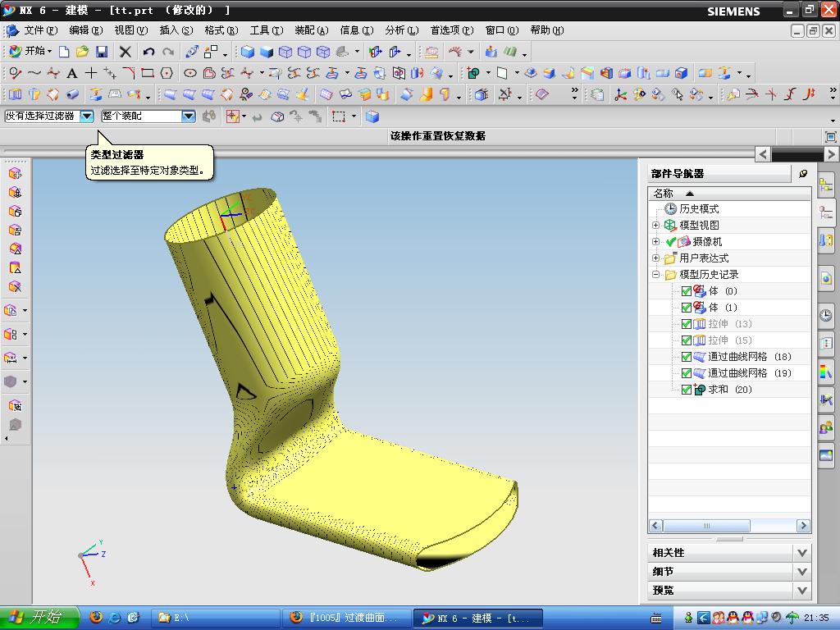This screenshot has width=840, height=630.
Task: Switch to the 『1005』过渡曲面 taskbar window
Action: (347, 618)
